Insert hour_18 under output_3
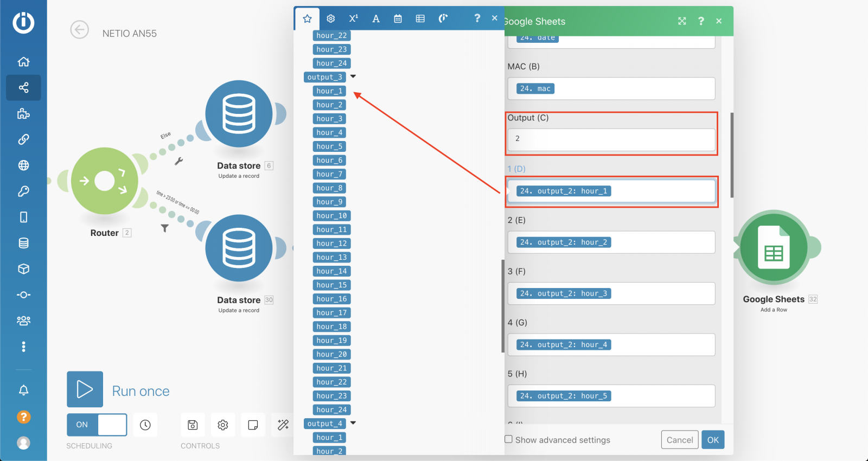This screenshot has height=461, width=868. 331,326
